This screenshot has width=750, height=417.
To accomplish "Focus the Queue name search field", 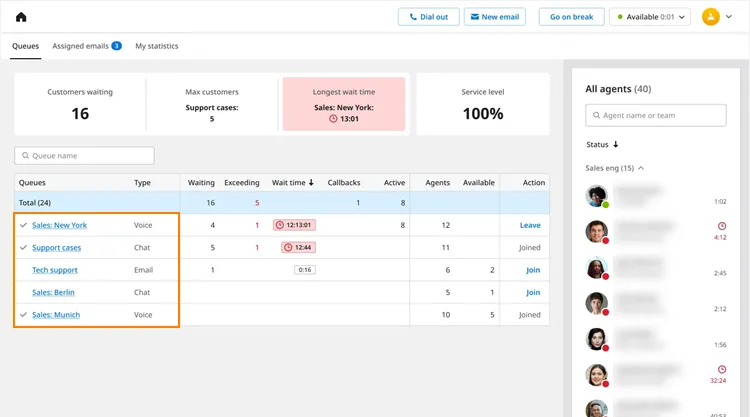I will 84,155.
